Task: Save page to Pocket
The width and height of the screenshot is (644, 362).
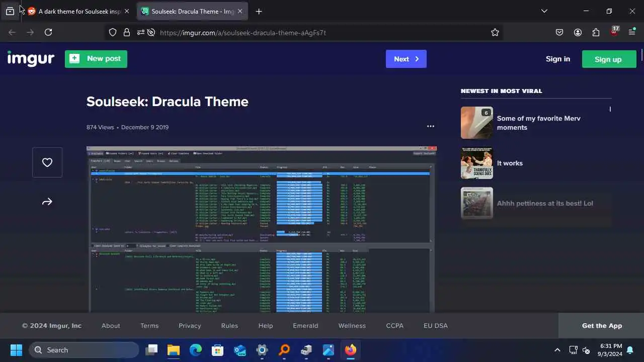Action: click(x=559, y=32)
